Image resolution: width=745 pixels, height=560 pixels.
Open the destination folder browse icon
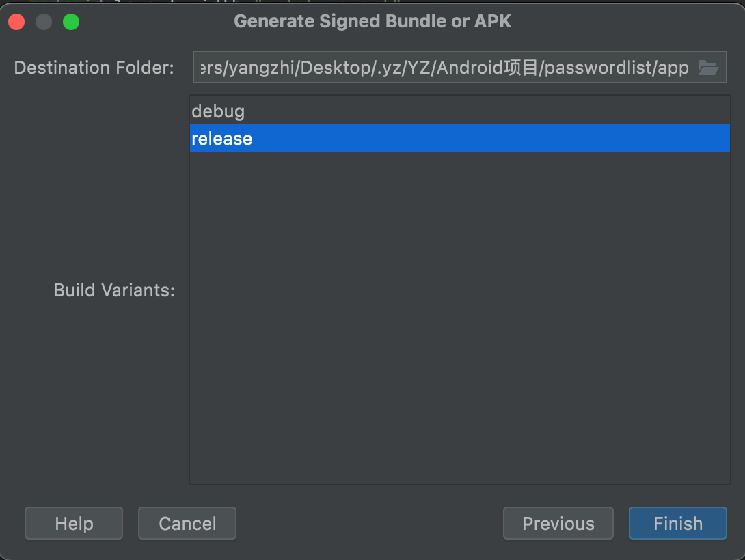708,68
